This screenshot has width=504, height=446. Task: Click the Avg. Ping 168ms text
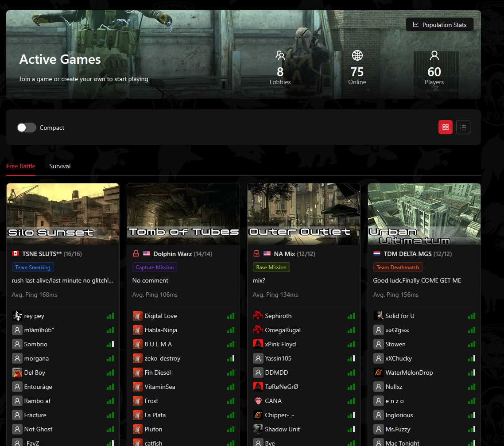click(x=35, y=295)
